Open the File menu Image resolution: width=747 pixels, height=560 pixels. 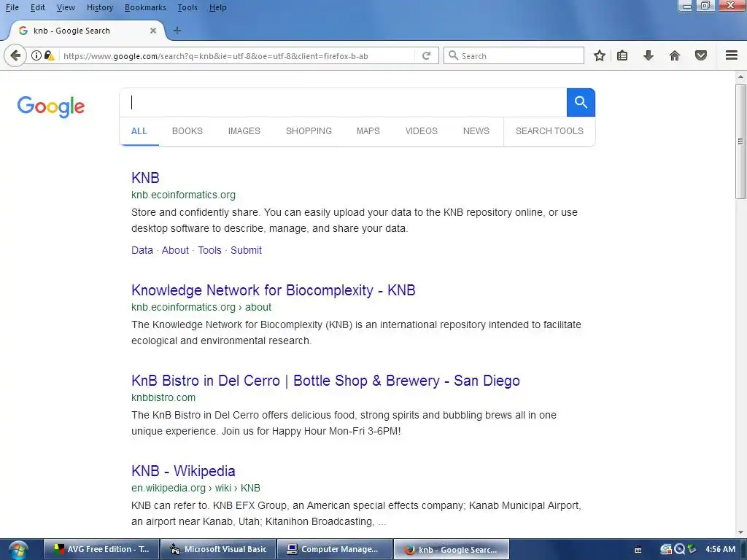coord(12,7)
